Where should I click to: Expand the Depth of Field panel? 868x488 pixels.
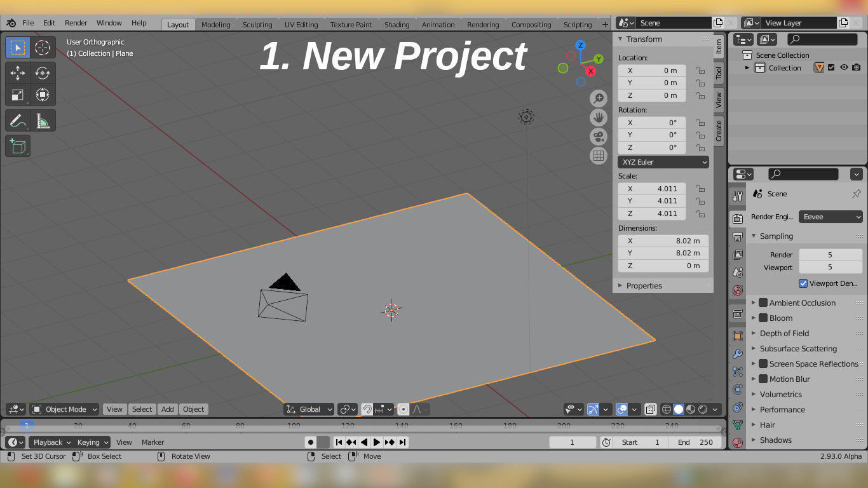pyautogui.click(x=784, y=334)
